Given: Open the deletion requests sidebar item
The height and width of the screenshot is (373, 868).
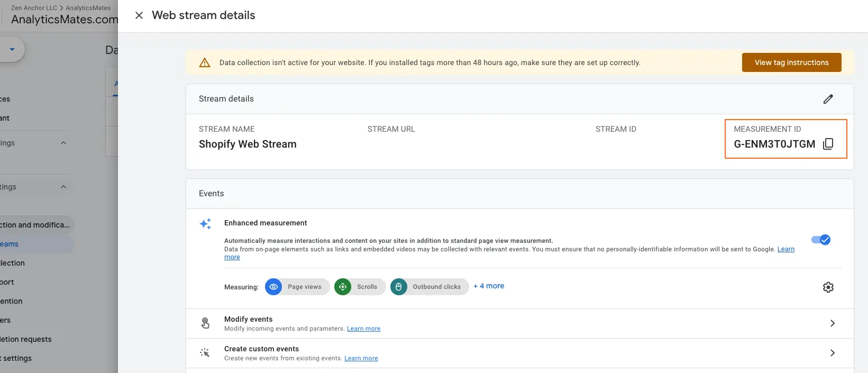Looking at the screenshot, I should (26, 339).
